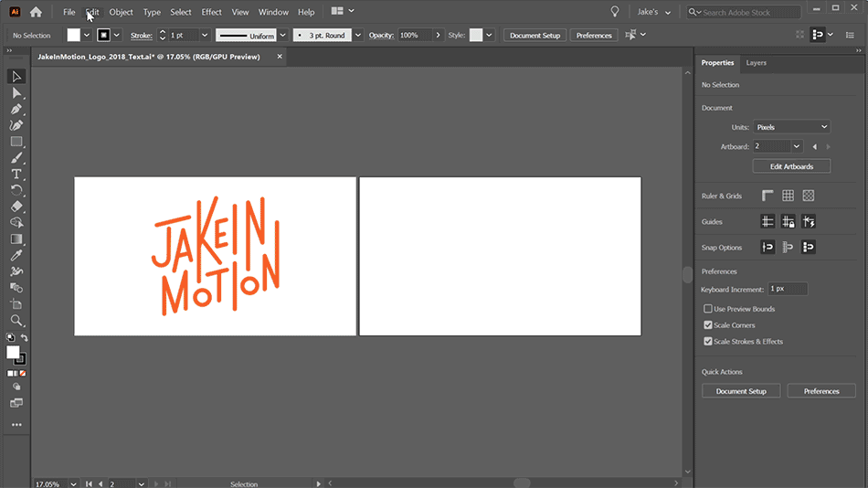Select the Rotate tool
This screenshot has width=868, height=488.
[x=16, y=191]
